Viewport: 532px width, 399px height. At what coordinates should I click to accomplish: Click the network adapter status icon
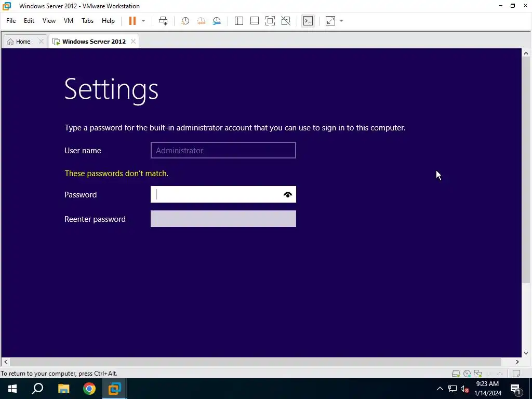(x=478, y=374)
